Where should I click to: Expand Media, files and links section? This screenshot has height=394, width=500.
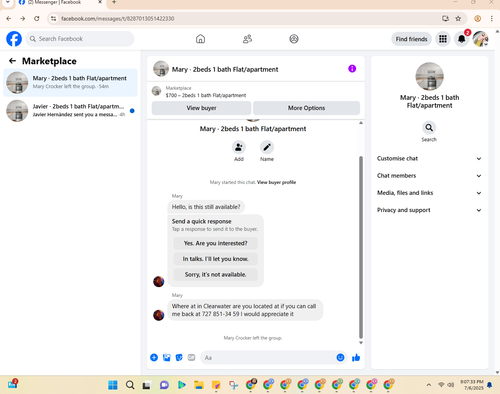429,193
